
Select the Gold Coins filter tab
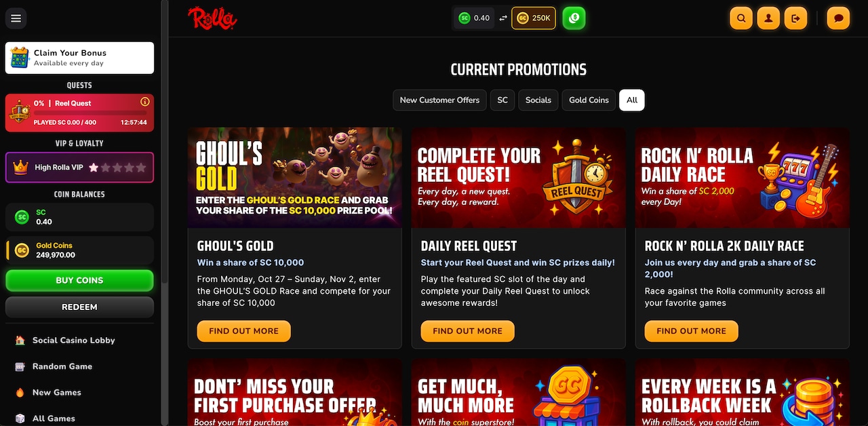pyautogui.click(x=589, y=100)
